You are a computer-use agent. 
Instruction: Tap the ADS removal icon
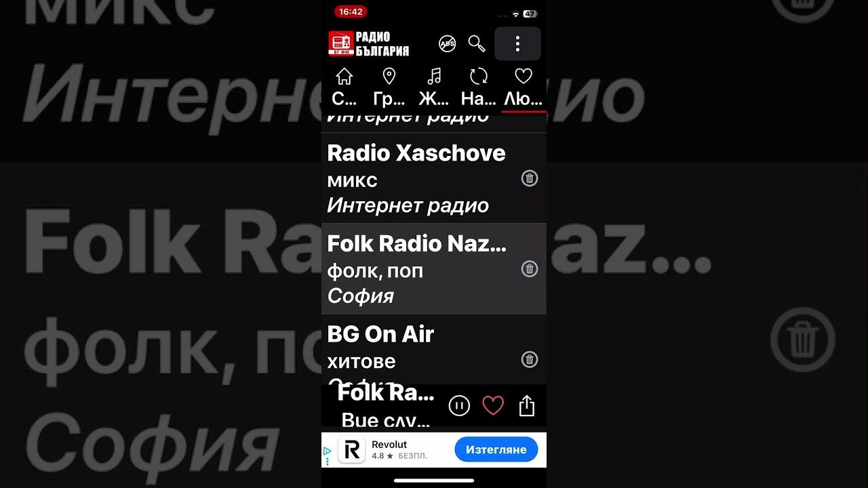click(448, 44)
